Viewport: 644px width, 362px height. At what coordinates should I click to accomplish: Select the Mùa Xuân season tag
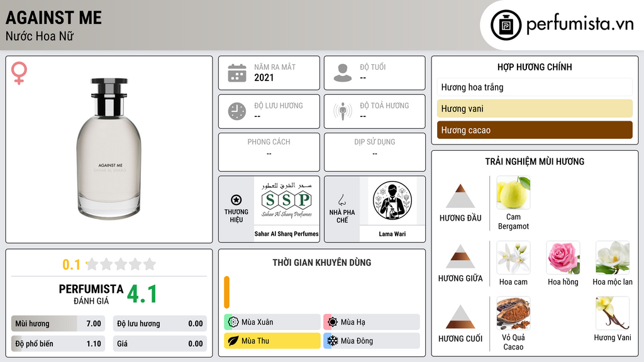click(272, 322)
